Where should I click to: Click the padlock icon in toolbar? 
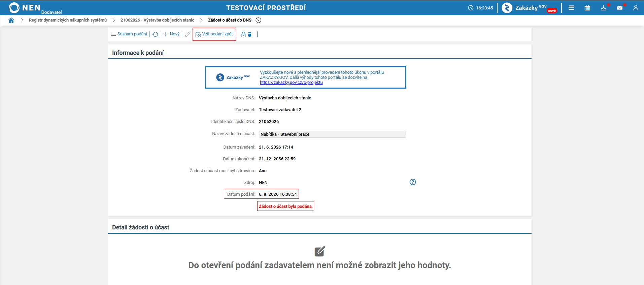point(243,34)
